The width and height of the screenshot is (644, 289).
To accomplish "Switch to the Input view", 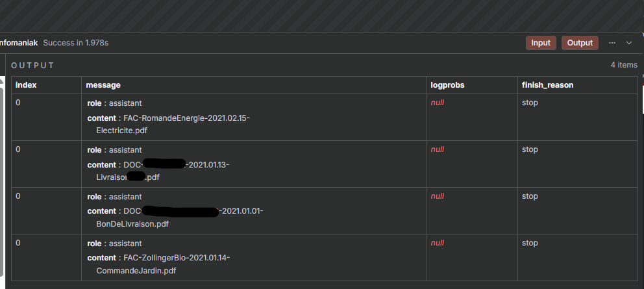I will pyautogui.click(x=540, y=43).
